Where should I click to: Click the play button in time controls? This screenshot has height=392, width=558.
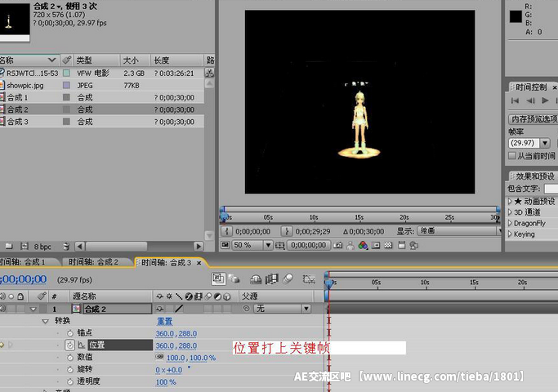(x=545, y=100)
